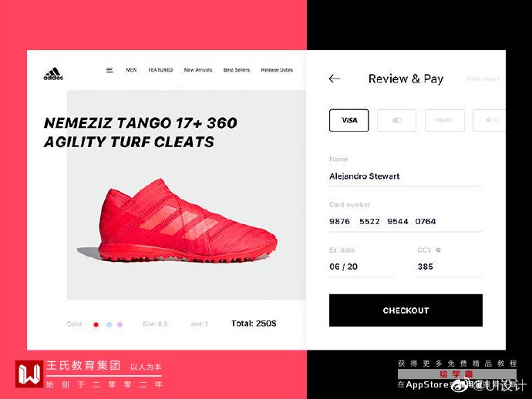Choose the light blue color swatch
Viewport: 532px width, 399px height.
(x=109, y=324)
